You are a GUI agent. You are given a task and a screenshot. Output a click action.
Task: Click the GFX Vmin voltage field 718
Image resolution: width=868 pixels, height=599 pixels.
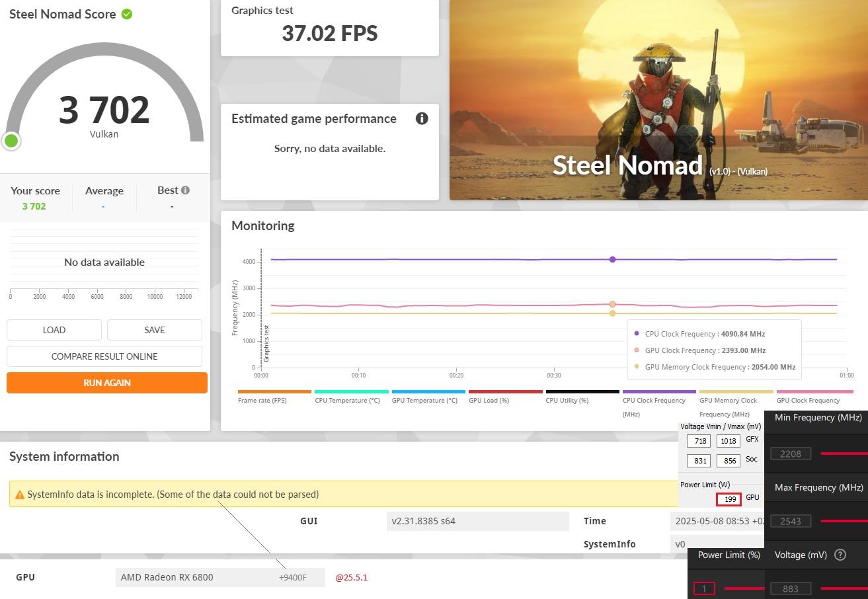tap(699, 441)
